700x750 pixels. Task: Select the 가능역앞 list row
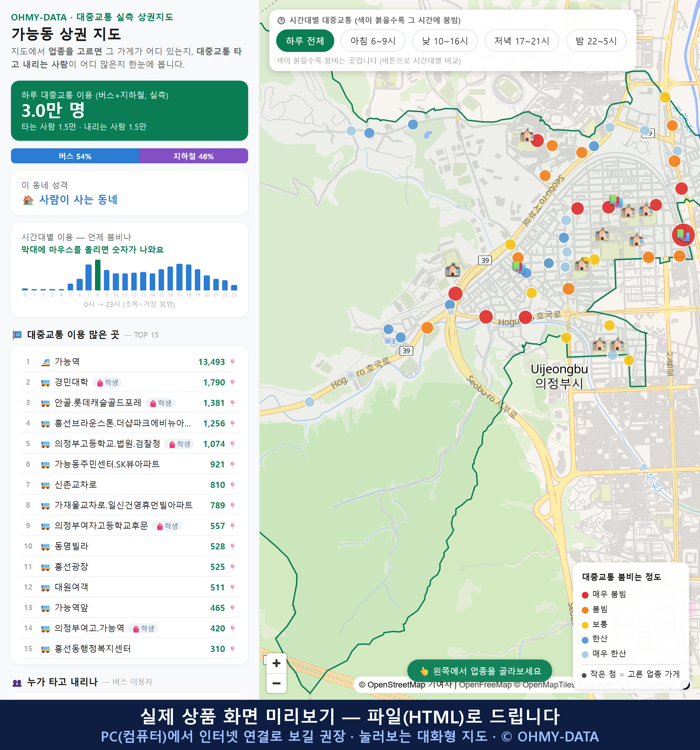[130, 608]
